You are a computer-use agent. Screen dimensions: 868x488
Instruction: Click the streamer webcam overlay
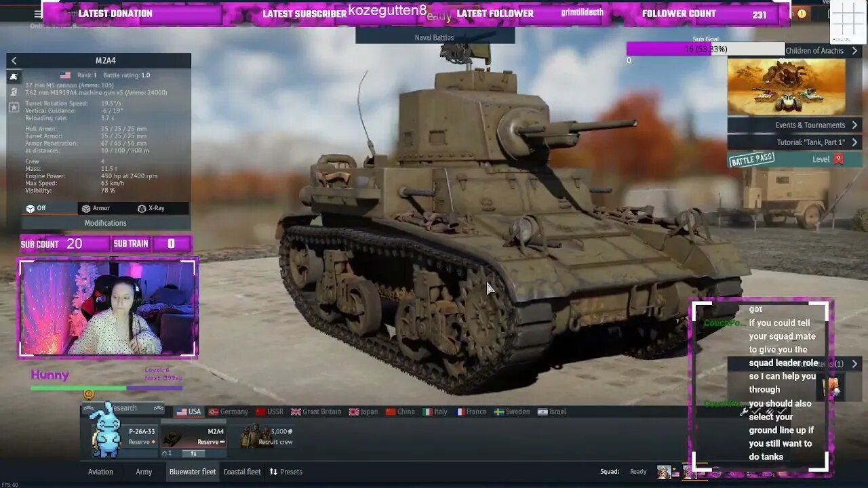coord(108,308)
